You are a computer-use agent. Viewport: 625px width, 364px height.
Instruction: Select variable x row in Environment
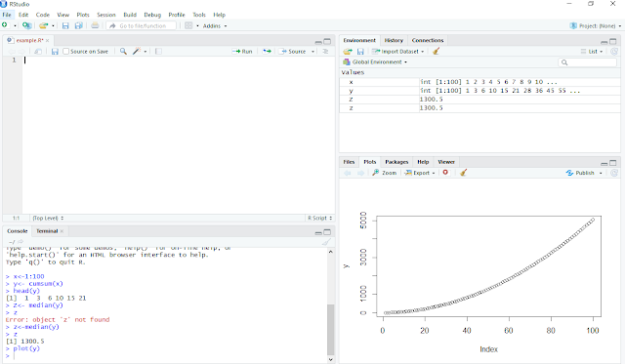tap(479, 82)
